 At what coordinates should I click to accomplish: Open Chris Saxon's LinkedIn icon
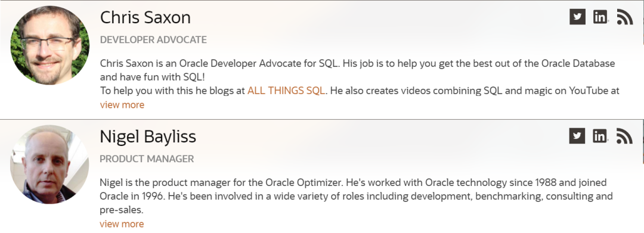600,17
